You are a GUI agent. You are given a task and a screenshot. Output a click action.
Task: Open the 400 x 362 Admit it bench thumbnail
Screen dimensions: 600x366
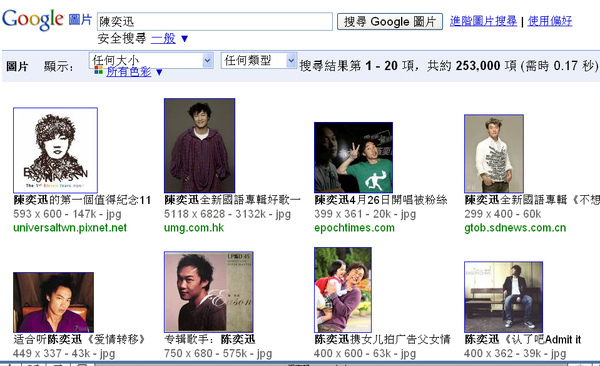(x=503, y=297)
